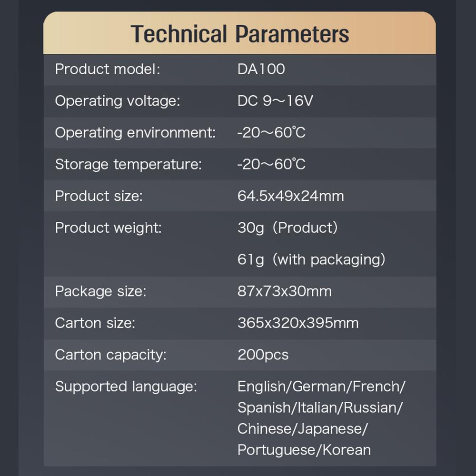
Task: Click the Package size label
Action: pos(100,291)
